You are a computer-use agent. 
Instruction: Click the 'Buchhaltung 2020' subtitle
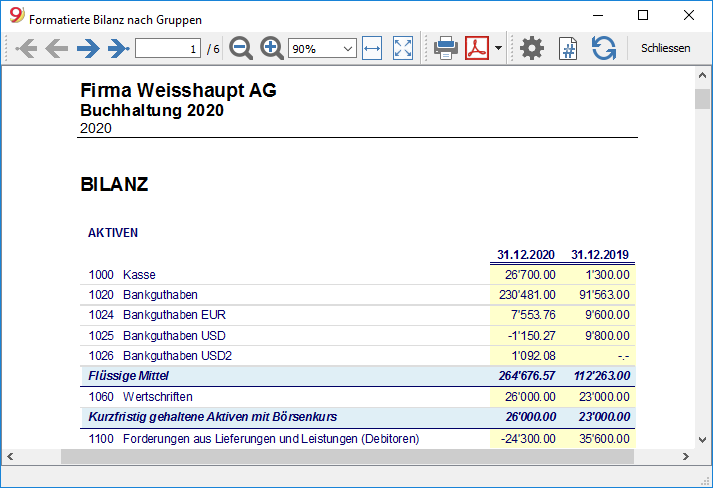click(152, 110)
